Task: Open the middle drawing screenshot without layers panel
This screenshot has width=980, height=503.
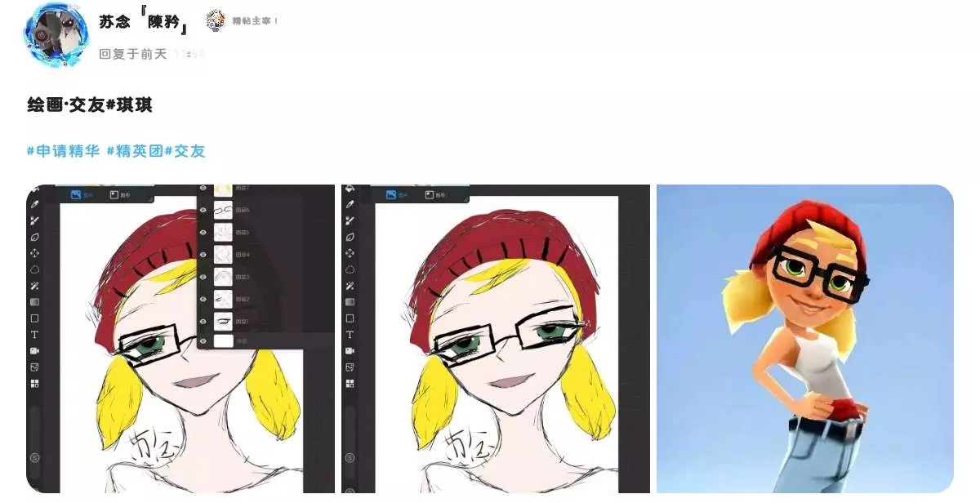Action: [x=496, y=339]
